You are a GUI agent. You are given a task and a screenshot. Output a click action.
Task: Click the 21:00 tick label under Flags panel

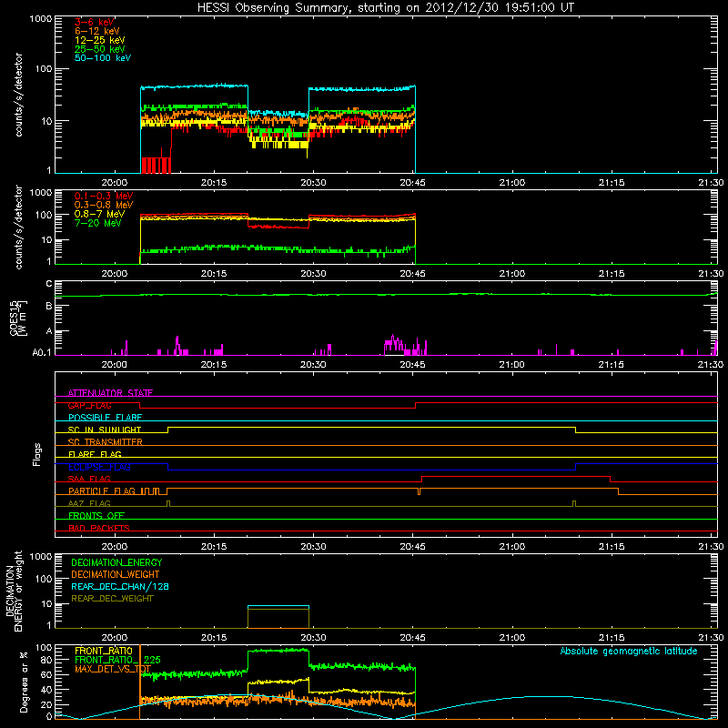click(512, 547)
